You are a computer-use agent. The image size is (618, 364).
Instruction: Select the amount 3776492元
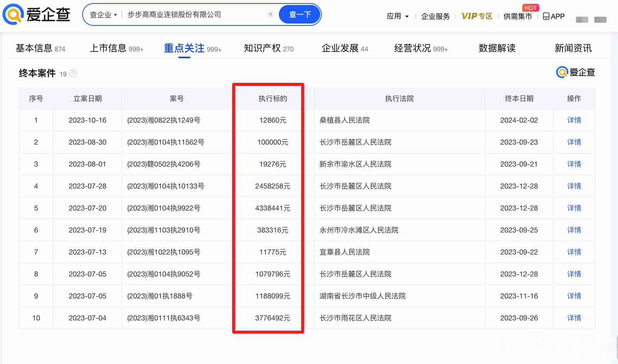click(273, 318)
